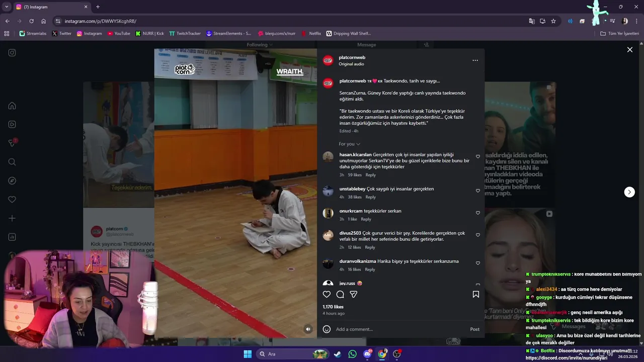Open Tüm Yer İşaretleri bookmarks folder
This screenshot has height=362, width=644.
pos(620,34)
